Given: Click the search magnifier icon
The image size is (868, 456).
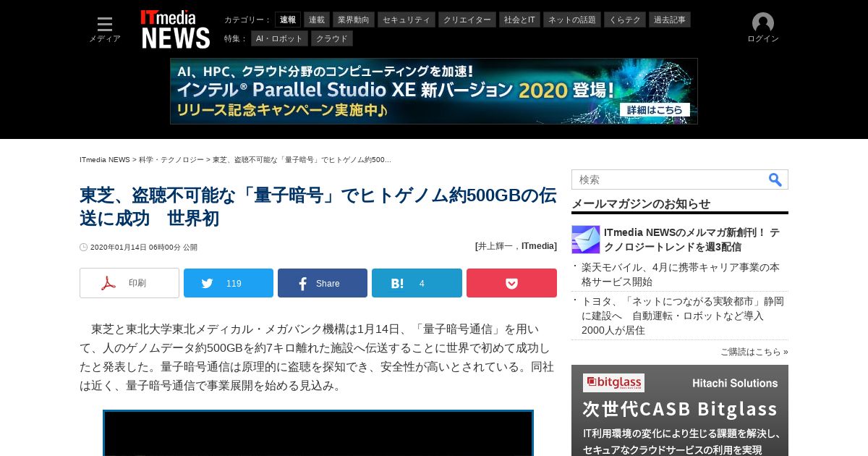Looking at the screenshot, I should point(775,180).
